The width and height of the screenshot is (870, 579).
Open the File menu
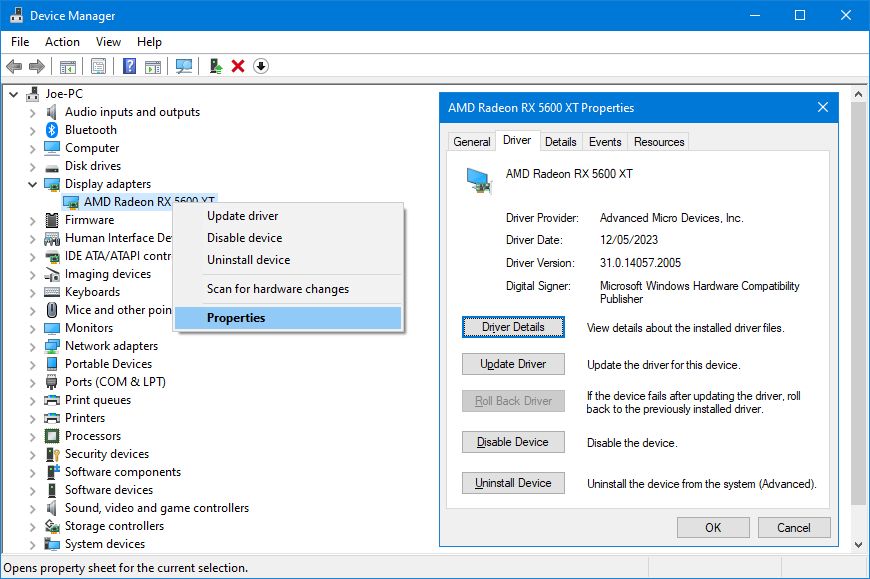(x=20, y=42)
